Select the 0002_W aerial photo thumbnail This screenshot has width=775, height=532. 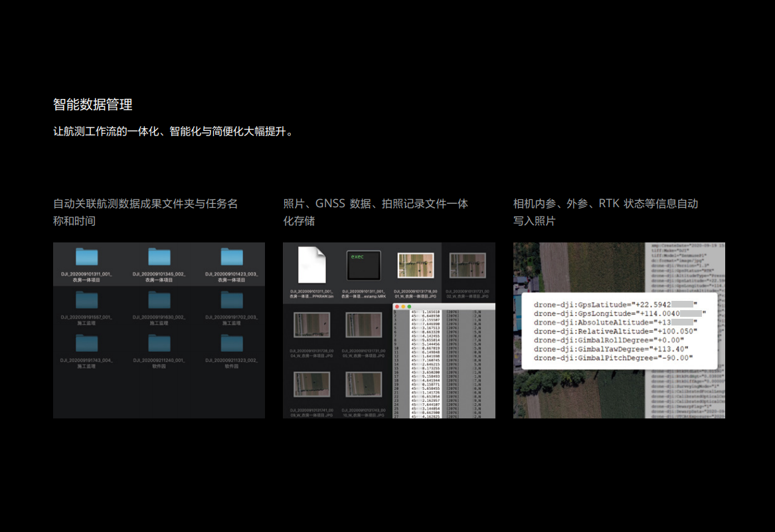pos(468,265)
